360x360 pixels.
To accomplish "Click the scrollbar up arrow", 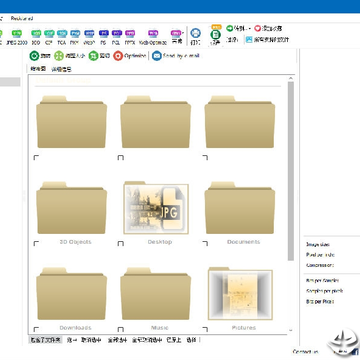I will (291, 78).
